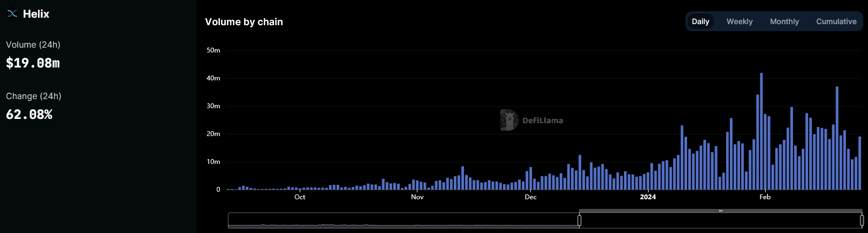Click the 62.08% change value
Viewport: 868px width, 233px height.
point(29,115)
